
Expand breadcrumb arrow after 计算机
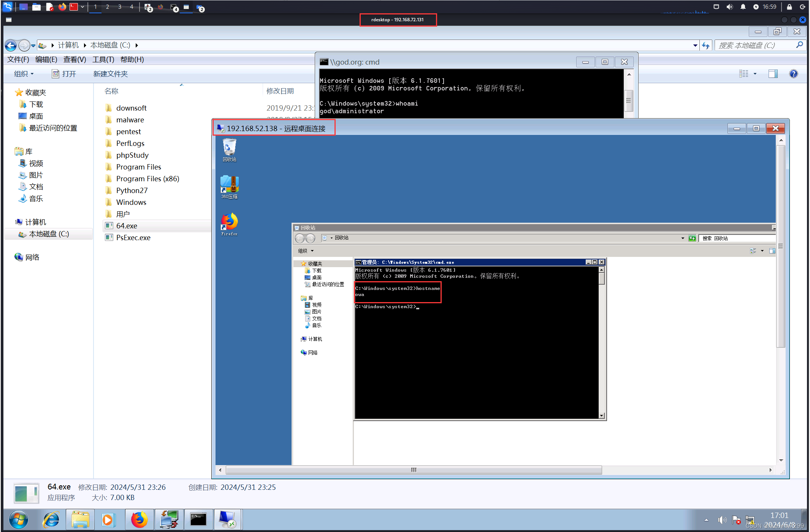coord(85,46)
